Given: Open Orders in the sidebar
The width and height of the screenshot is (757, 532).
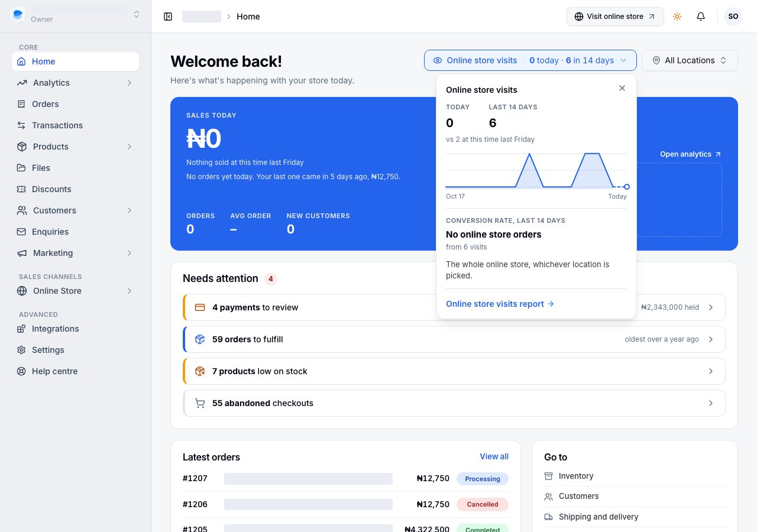Looking at the screenshot, I should pos(75,104).
